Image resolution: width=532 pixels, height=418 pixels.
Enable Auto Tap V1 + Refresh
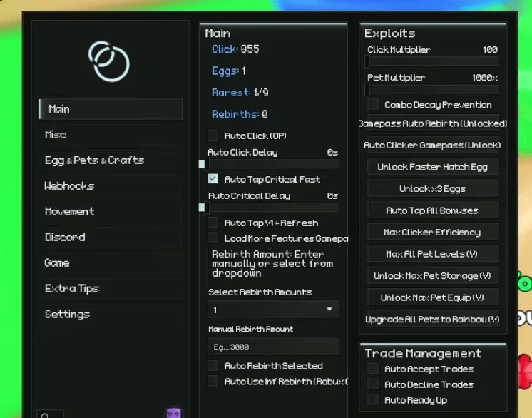click(213, 223)
